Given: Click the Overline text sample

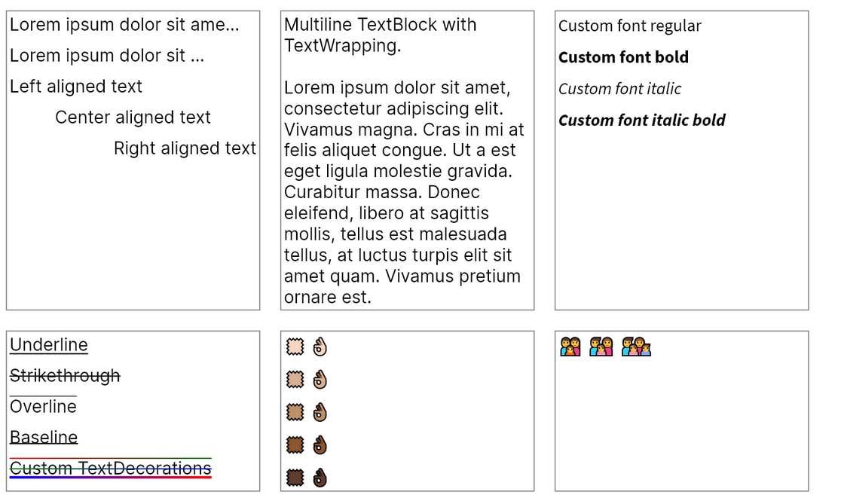Looking at the screenshot, I should pyautogui.click(x=44, y=406).
